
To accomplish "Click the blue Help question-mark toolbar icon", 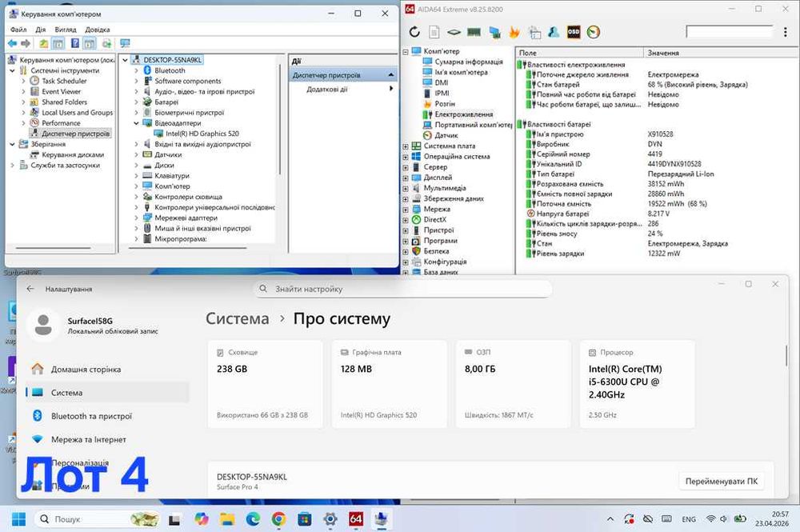I will tap(75, 43).
